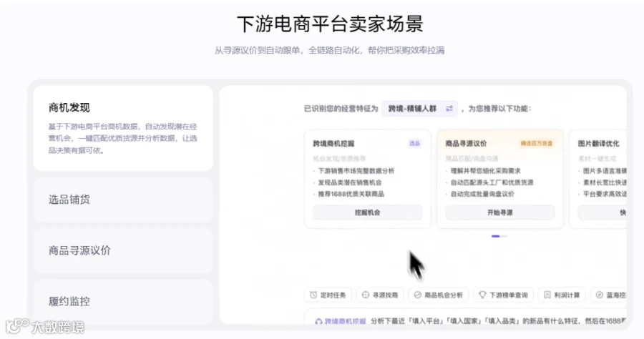The image size is (644, 339).
Task: Open the 跨境商机挖掘 card title
Action: point(333,143)
